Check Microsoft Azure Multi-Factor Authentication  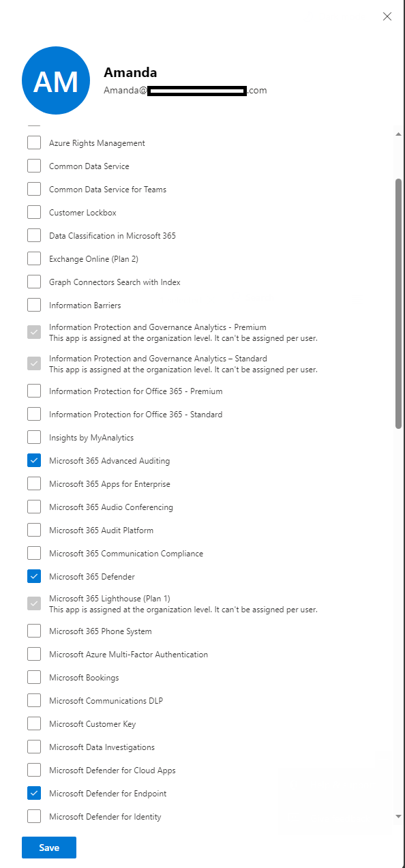(33, 653)
